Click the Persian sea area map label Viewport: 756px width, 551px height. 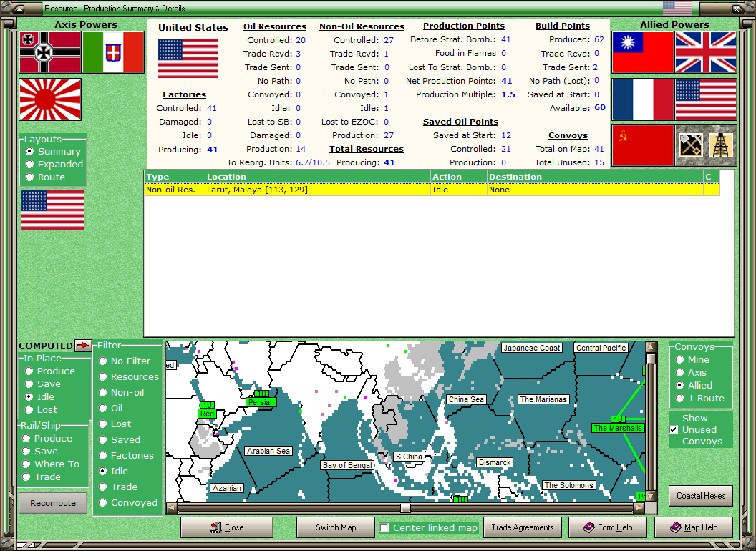click(x=261, y=402)
